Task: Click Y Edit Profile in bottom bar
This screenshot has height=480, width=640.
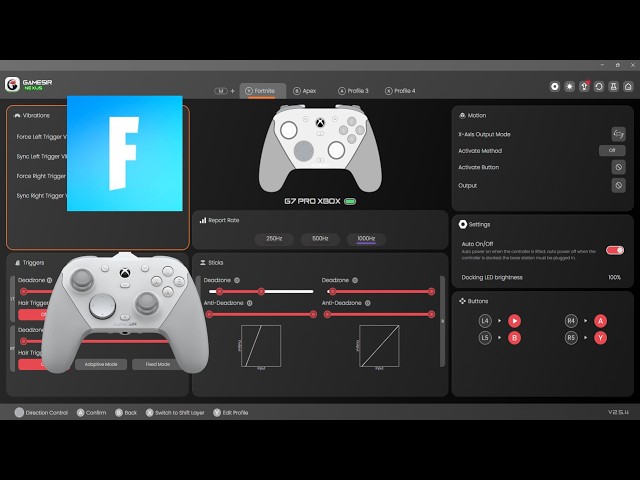Action: (231, 413)
